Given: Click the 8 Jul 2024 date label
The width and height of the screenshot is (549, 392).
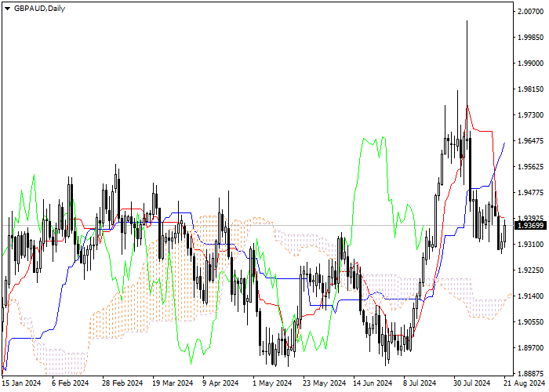Looking at the screenshot, I should pyautogui.click(x=420, y=383).
